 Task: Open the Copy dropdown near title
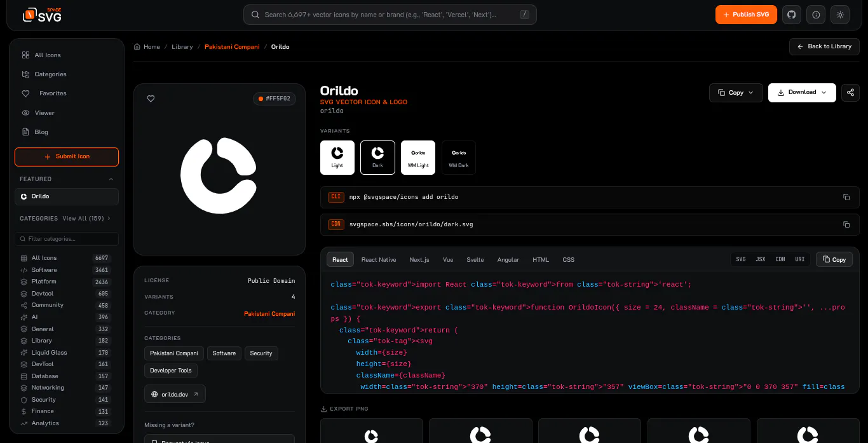point(735,92)
